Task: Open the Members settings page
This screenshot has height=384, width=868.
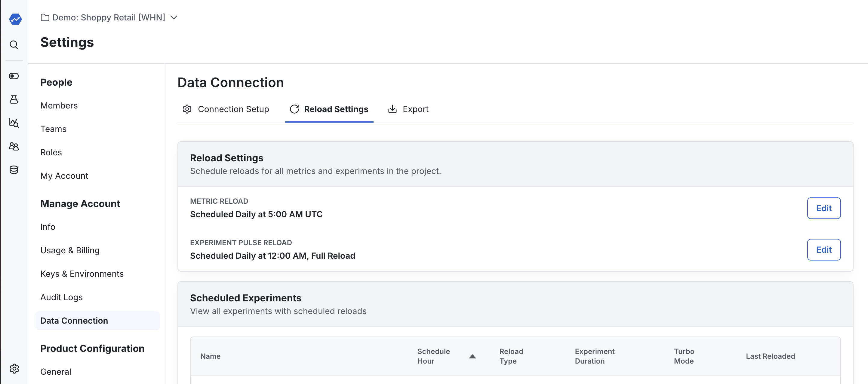Action: pos(59,105)
